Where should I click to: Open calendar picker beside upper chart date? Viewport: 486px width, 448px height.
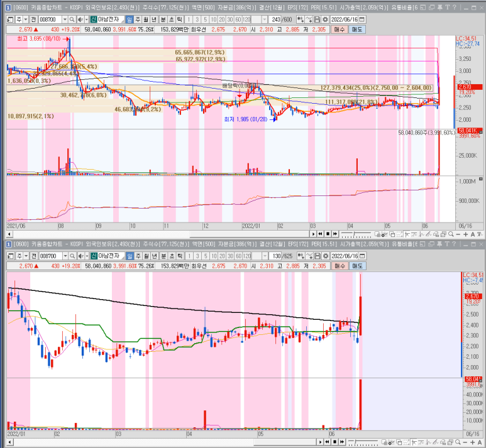point(362,19)
